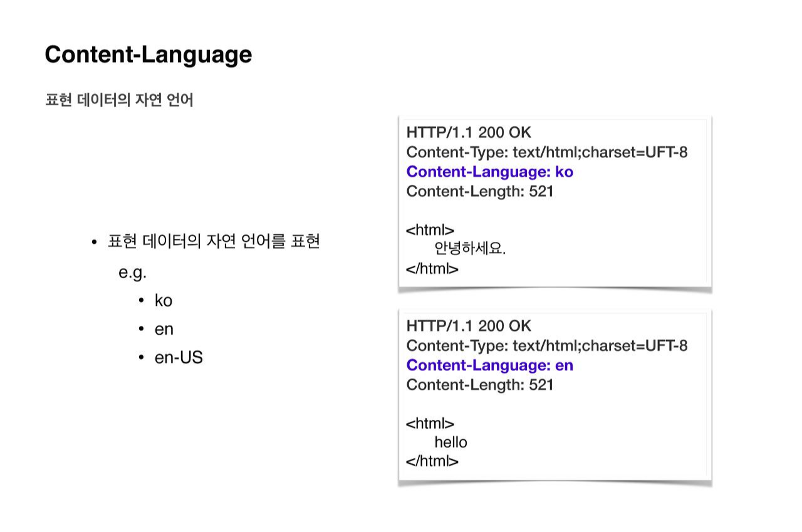
Task: Select the 'en-US' bullet item
Action: (x=179, y=358)
